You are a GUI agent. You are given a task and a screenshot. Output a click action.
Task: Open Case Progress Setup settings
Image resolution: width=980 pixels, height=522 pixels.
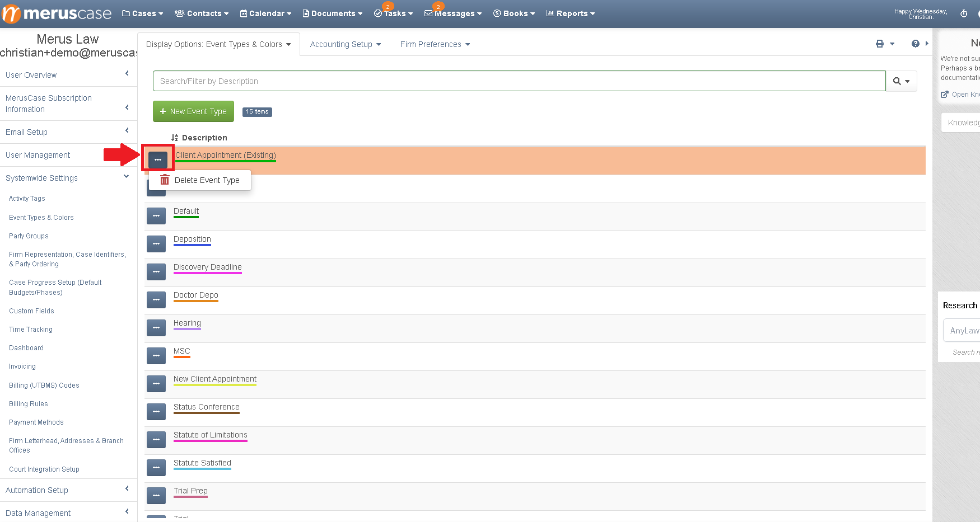(x=55, y=288)
